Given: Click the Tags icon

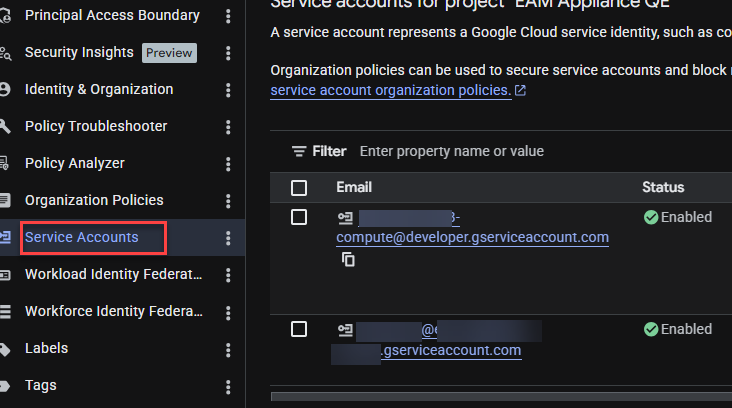Looking at the screenshot, I should tap(5, 386).
